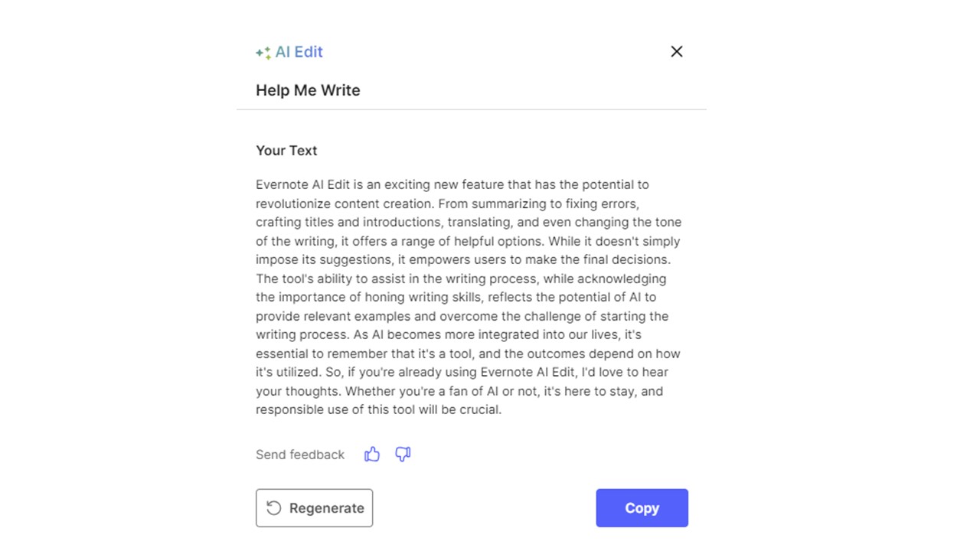Click the line starting "your thoughts. Whether"
Screen dimensions: 980x551
(459, 391)
